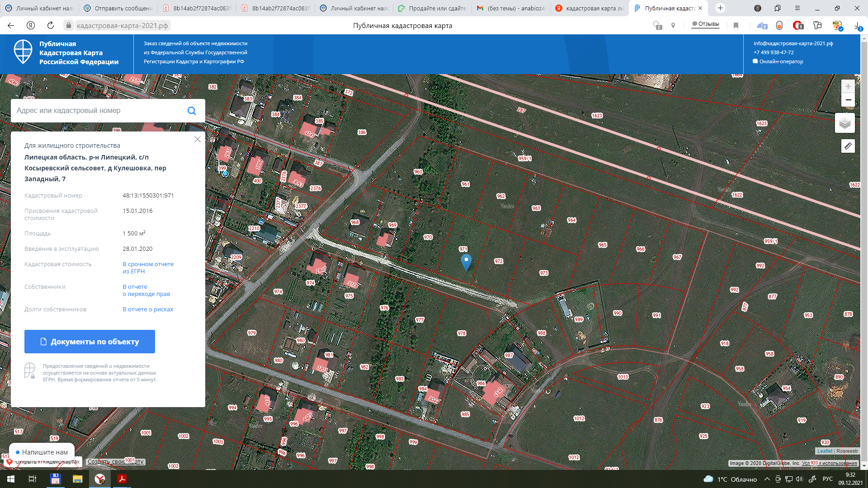The height and width of the screenshot is (488, 868).
Task: Bookmark this page in the browser
Action: pyautogui.click(x=736, y=25)
